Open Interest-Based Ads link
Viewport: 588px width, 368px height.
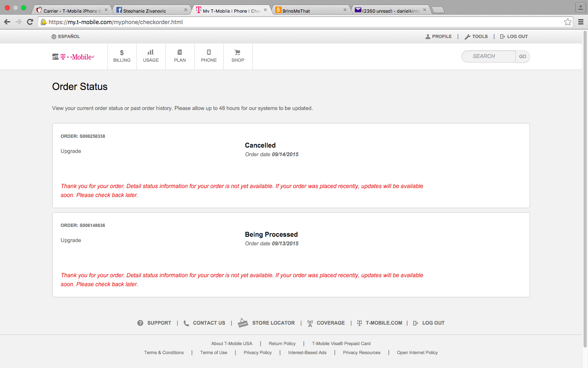pyautogui.click(x=307, y=352)
